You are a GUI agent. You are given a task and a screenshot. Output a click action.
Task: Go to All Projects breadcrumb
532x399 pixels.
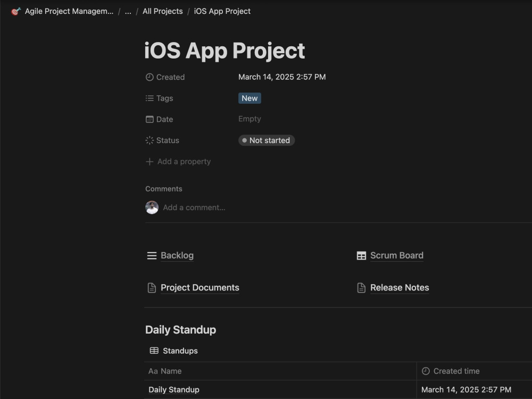coord(162,11)
